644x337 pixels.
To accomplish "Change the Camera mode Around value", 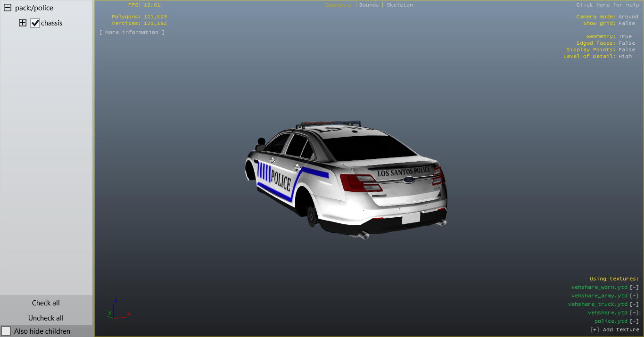I will (x=628, y=17).
